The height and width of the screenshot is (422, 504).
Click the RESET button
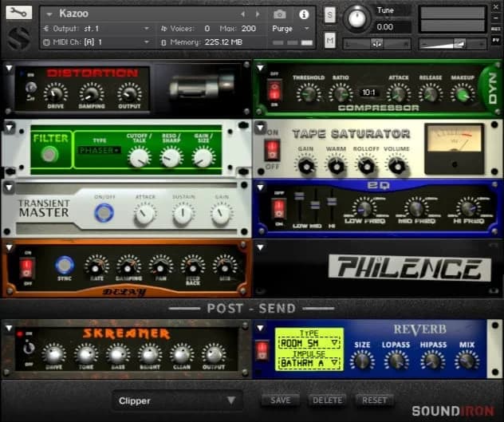click(x=374, y=400)
